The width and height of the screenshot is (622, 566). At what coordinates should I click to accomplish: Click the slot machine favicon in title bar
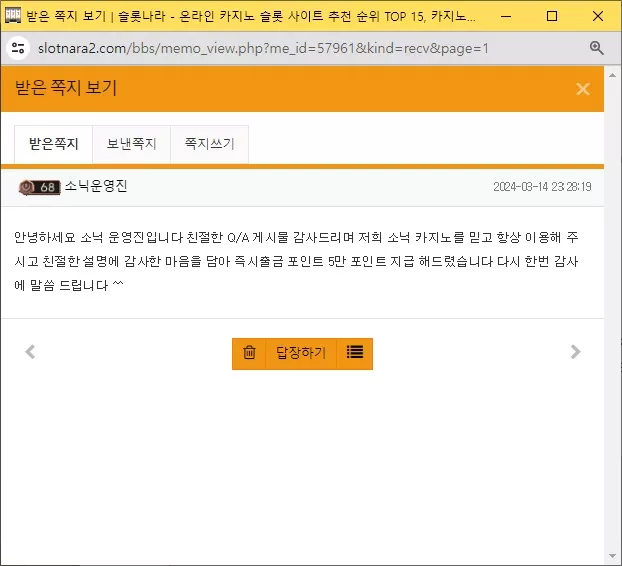point(13,16)
